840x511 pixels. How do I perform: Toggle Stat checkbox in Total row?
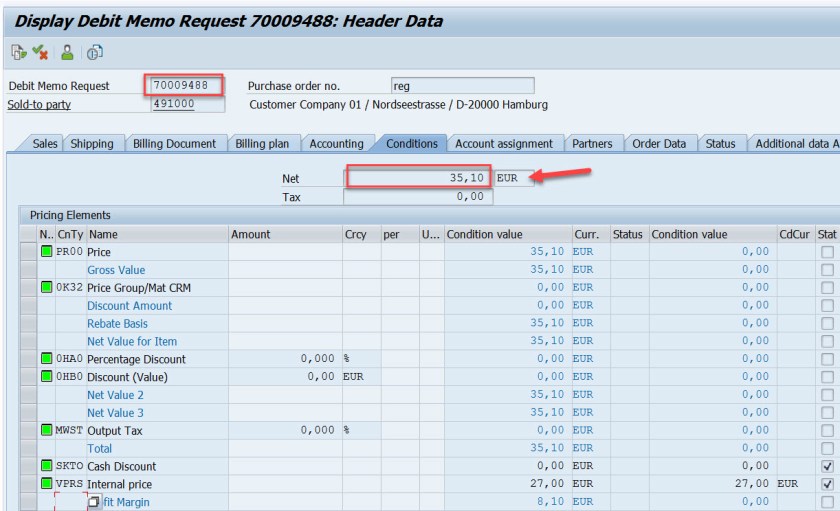tap(827, 448)
